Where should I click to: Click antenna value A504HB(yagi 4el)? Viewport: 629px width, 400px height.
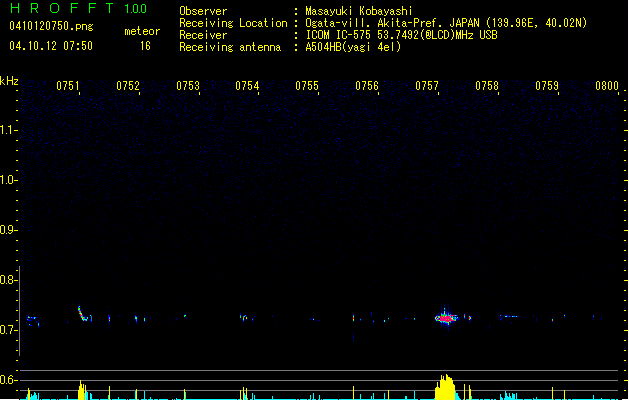point(353,47)
